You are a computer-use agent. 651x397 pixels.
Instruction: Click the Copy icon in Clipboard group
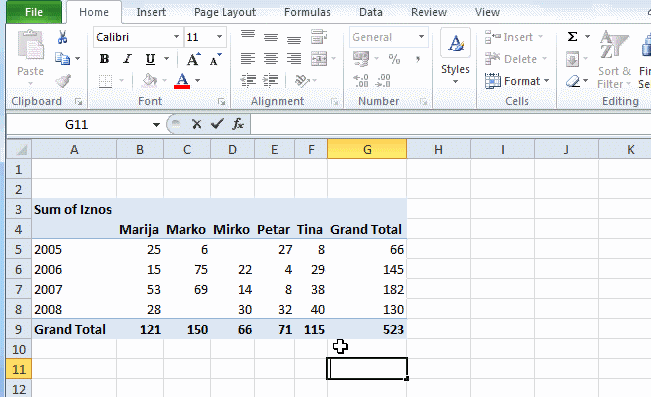point(63,59)
